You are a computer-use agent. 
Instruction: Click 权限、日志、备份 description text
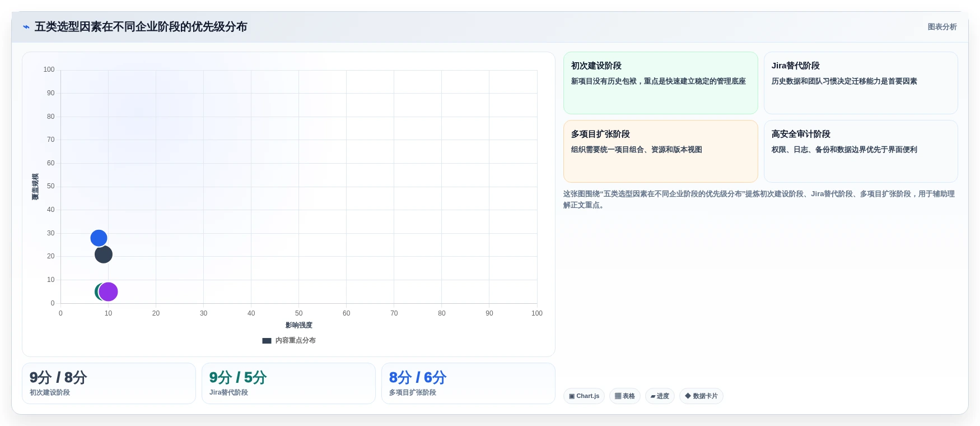[844, 150]
